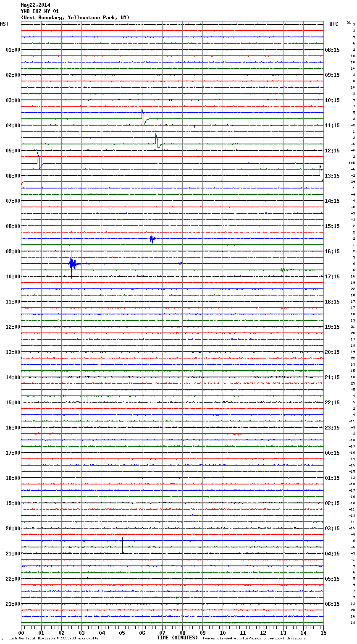Click the 39 DC offset value
This screenshot has height=644, width=357.
tap(353, 182)
